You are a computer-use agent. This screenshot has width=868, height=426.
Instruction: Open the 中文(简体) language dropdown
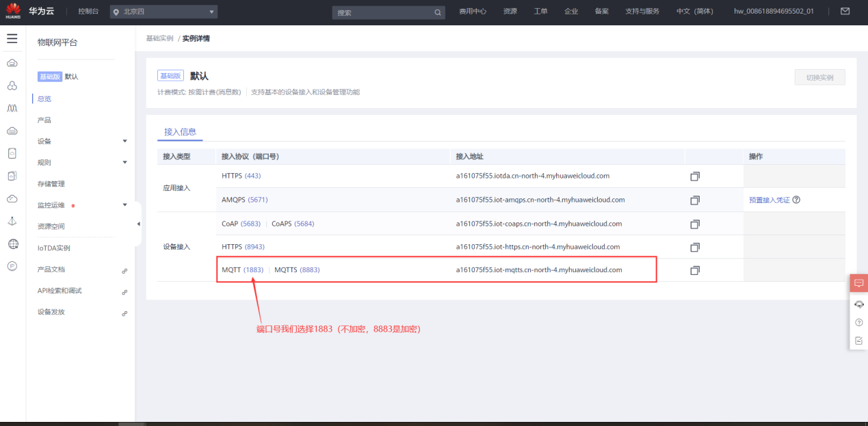694,12
